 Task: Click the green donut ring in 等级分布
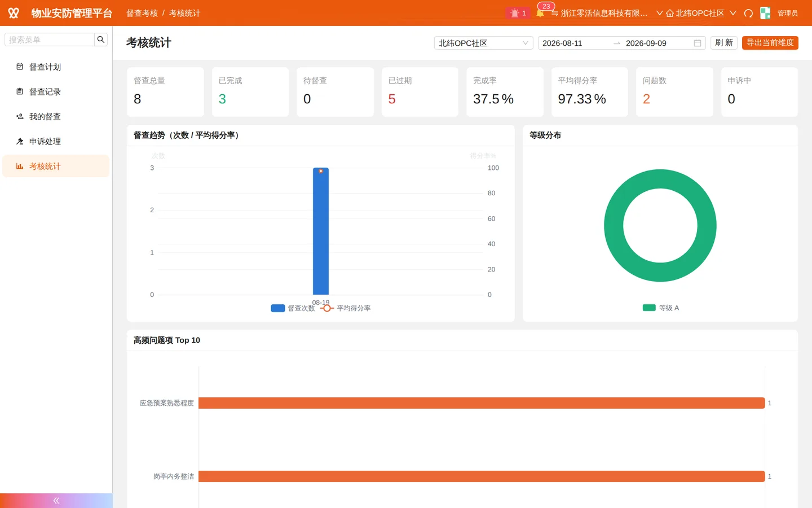pos(613,226)
